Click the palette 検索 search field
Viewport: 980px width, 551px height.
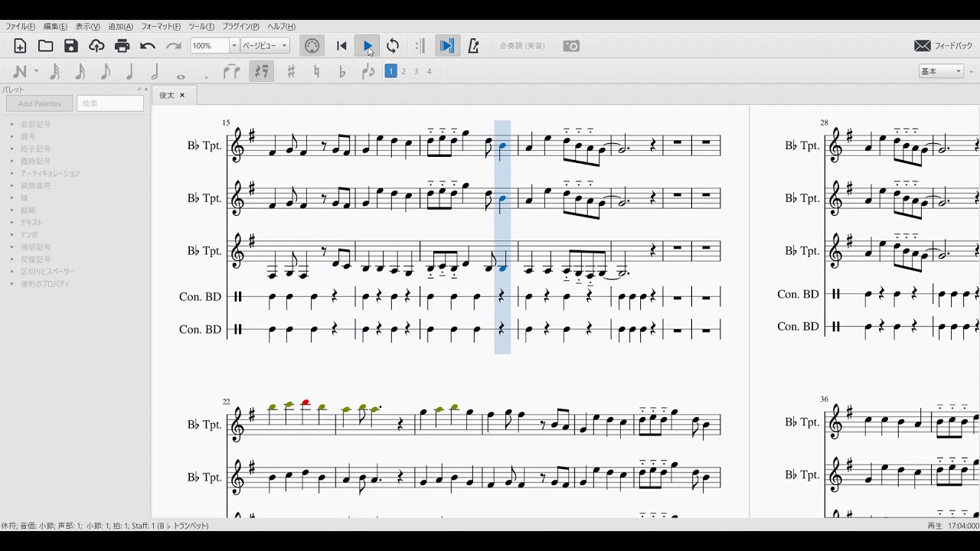pyautogui.click(x=110, y=103)
